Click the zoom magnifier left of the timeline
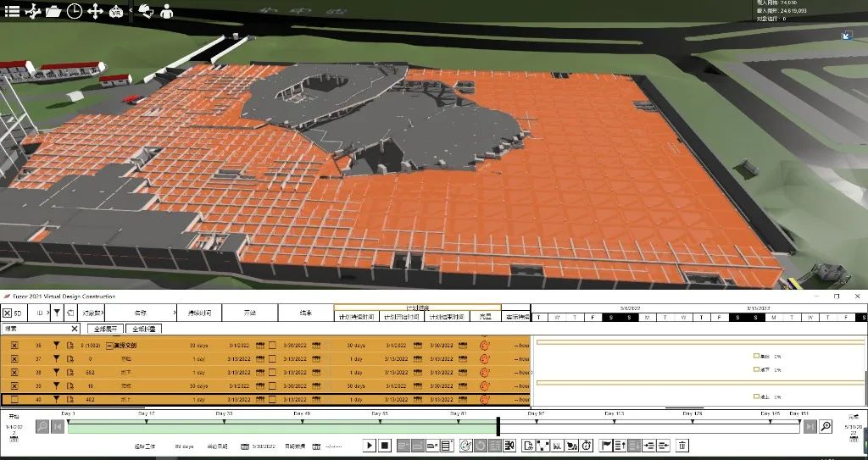This screenshot has height=460, width=868. coord(42,427)
